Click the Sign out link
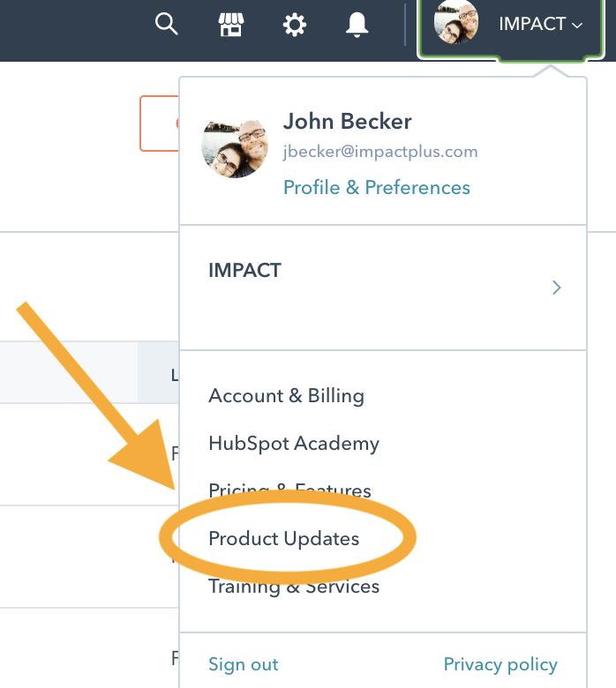The width and height of the screenshot is (616, 688). [x=244, y=664]
